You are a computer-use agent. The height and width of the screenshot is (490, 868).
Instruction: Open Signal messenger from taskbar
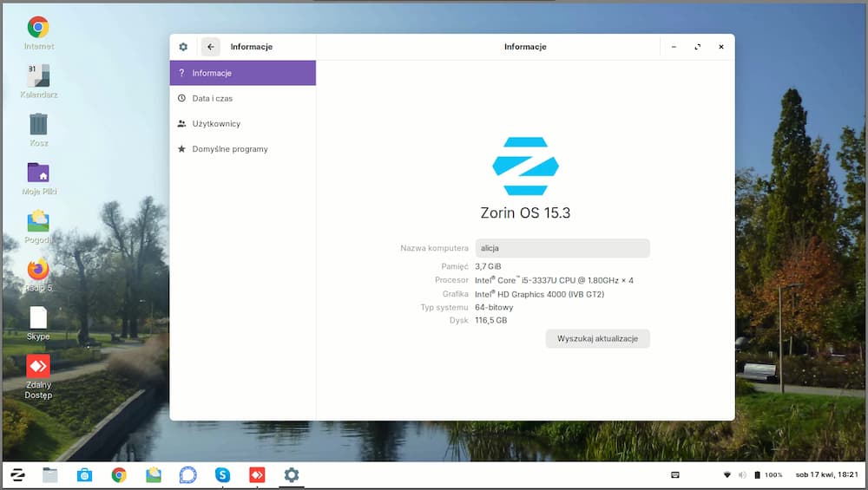[x=187, y=474]
